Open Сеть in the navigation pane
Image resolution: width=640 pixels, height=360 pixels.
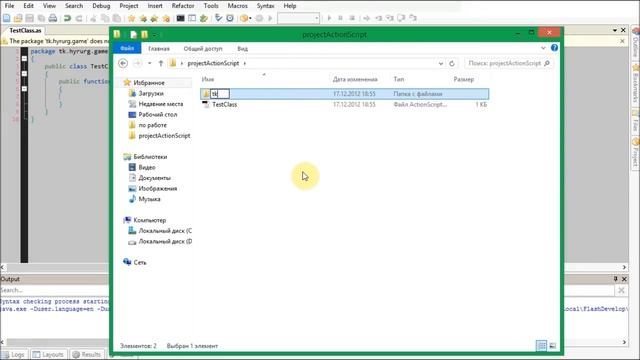140,262
